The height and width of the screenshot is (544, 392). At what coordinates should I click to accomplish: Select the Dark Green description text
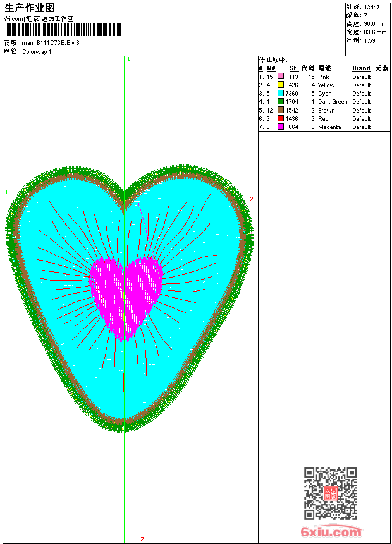pyautogui.click(x=333, y=102)
